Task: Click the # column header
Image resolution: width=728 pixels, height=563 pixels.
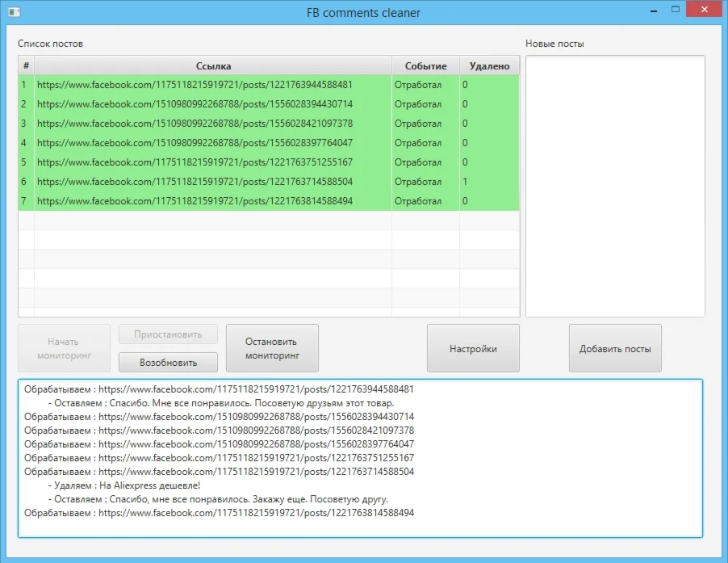Action: (26, 66)
